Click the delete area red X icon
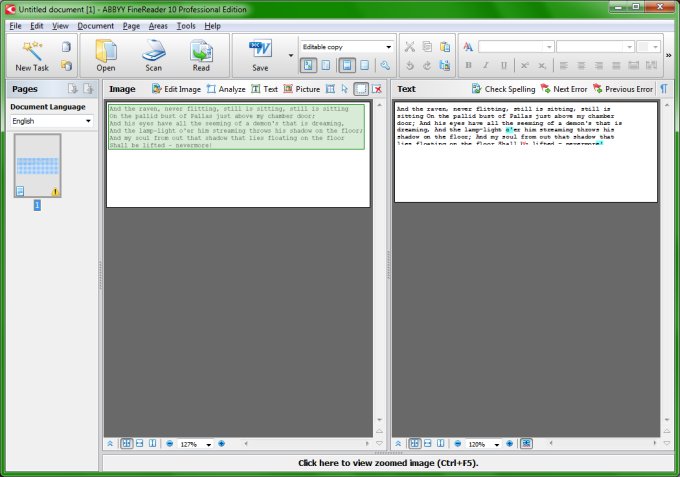The image size is (680, 477). click(377, 89)
